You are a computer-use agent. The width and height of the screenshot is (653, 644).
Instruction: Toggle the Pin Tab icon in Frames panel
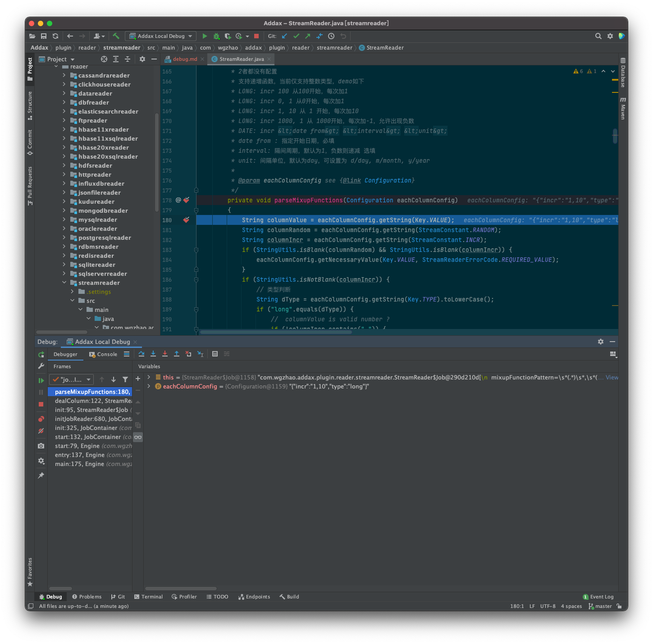pos(41,475)
